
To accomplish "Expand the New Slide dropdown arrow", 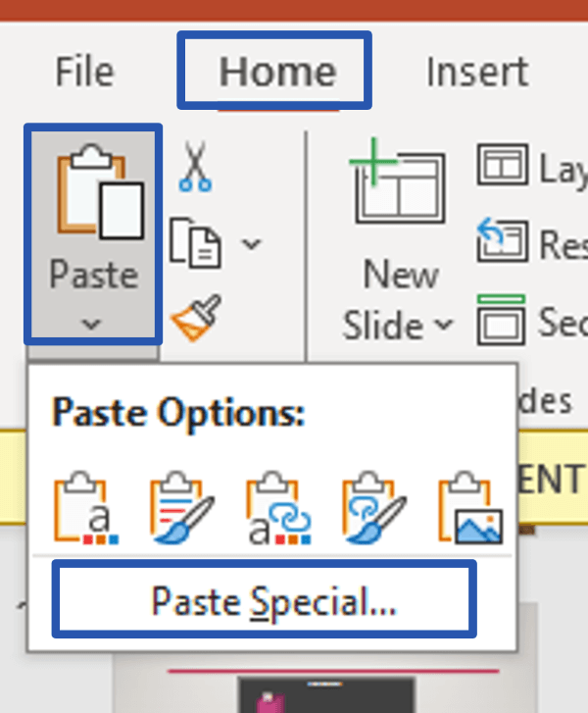I will [x=444, y=325].
